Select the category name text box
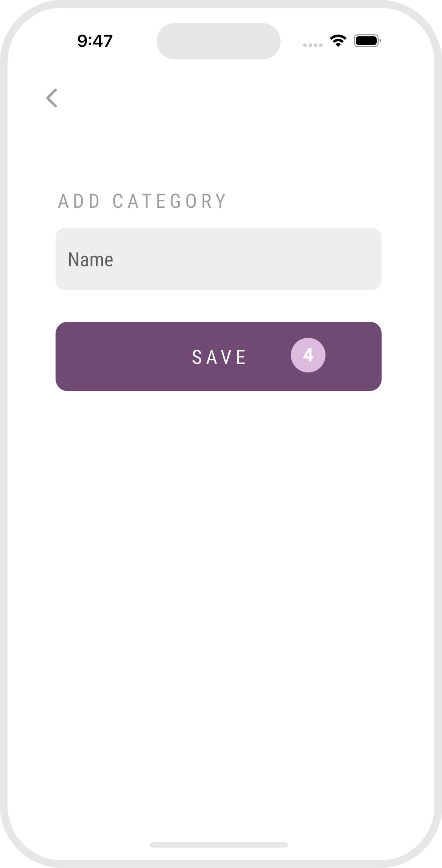The height and width of the screenshot is (868, 442). pyautogui.click(x=218, y=259)
